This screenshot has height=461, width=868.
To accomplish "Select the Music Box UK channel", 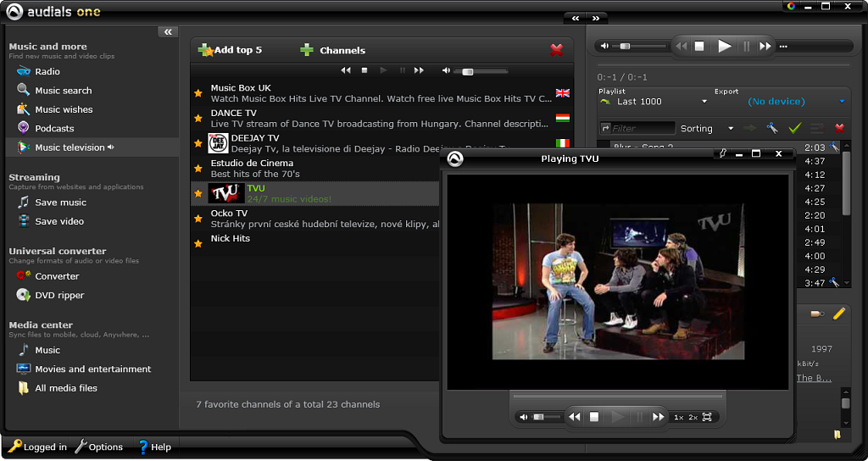I will point(382,93).
